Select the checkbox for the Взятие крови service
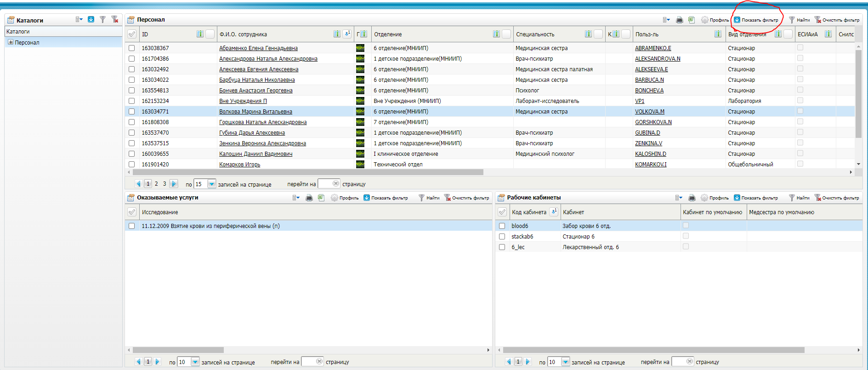This screenshot has height=370, width=868. [x=132, y=226]
